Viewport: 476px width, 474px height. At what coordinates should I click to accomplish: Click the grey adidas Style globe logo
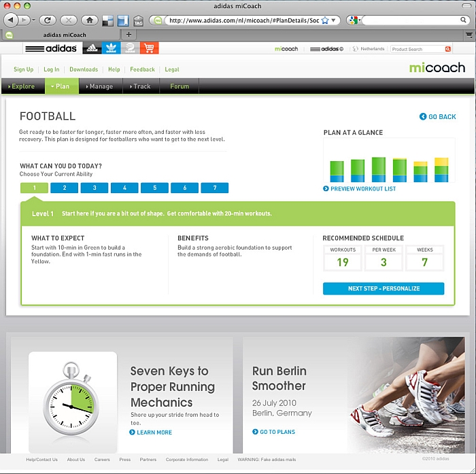click(x=130, y=48)
